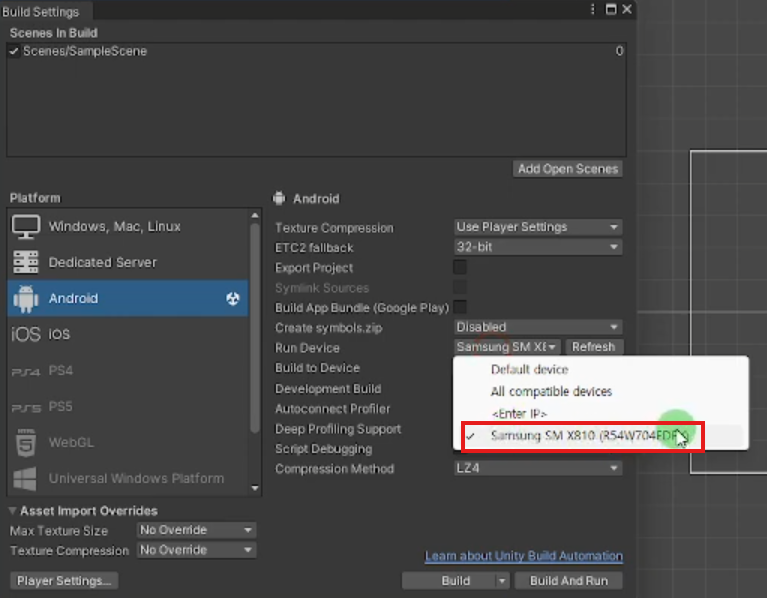Image resolution: width=767 pixels, height=598 pixels.
Task: Click the Android robot icon in platform list
Action: point(26,298)
